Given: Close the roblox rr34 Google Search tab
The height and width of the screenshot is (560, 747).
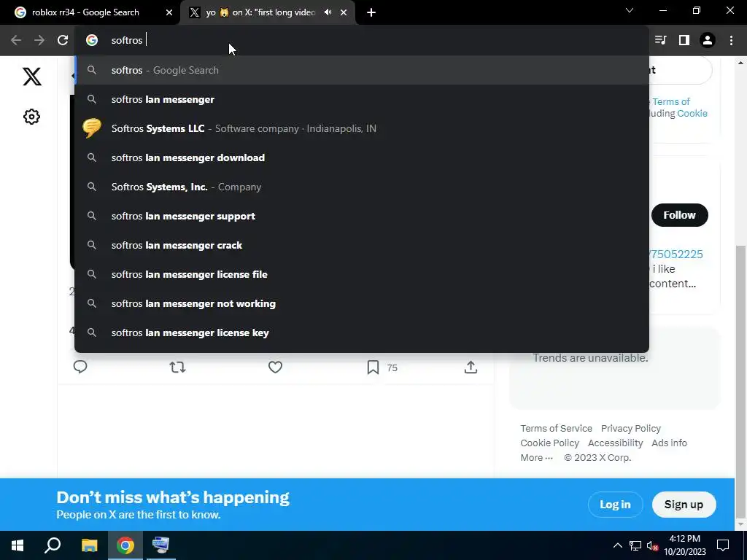Looking at the screenshot, I should pyautogui.click(x=169, y=12).
